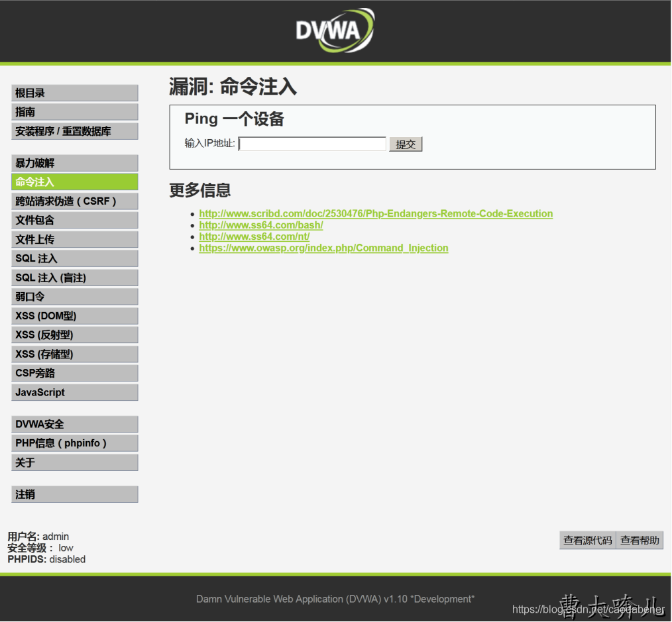This screenshot has height=622, width=672.
Task: Click the 查看源代码 button
Action: point(588,541)
